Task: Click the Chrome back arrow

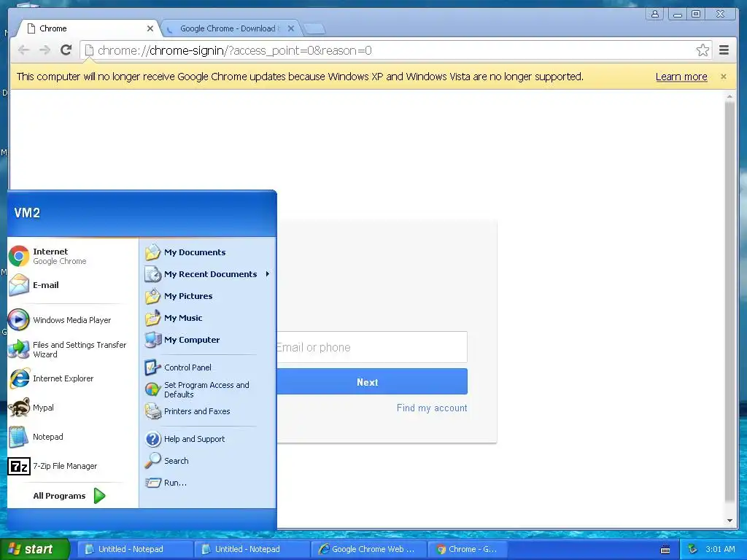Action: tap(23, 50)
